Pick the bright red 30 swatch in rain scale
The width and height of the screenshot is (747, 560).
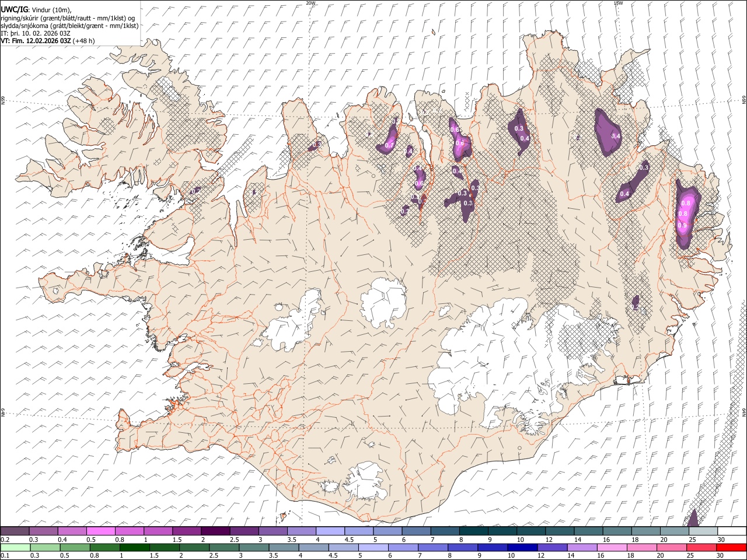point(731,547)
